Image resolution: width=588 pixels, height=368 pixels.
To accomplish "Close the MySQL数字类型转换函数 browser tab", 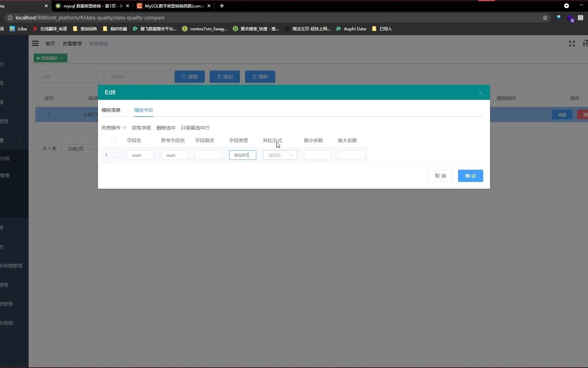I will pyautogui.click(x=209, y=6).
